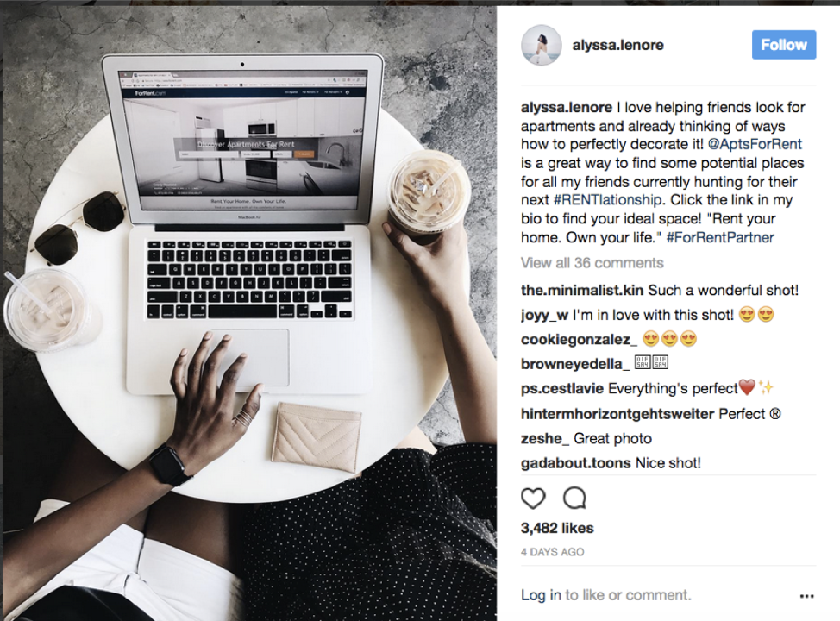This screenshot has width=840, height=621.
Task: Open the #ForRentPartner hashtag
Action: pyautogui.click(x=720, y=237)
